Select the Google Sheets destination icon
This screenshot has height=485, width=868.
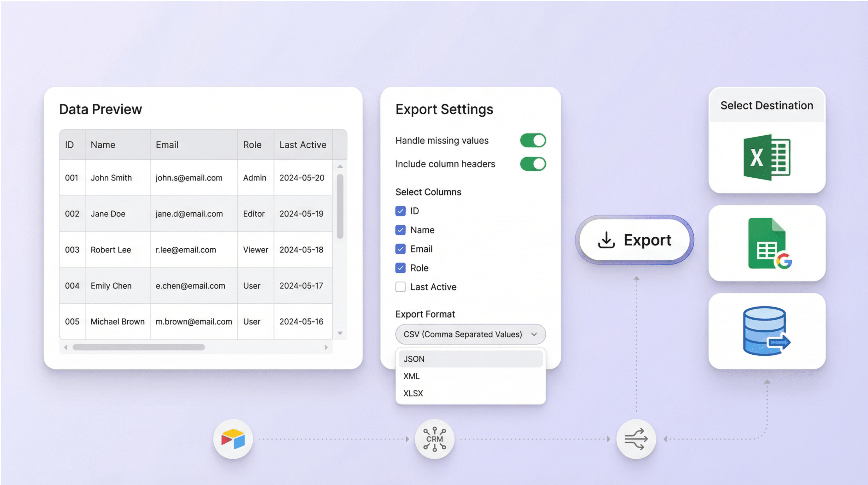coord(767,244)
